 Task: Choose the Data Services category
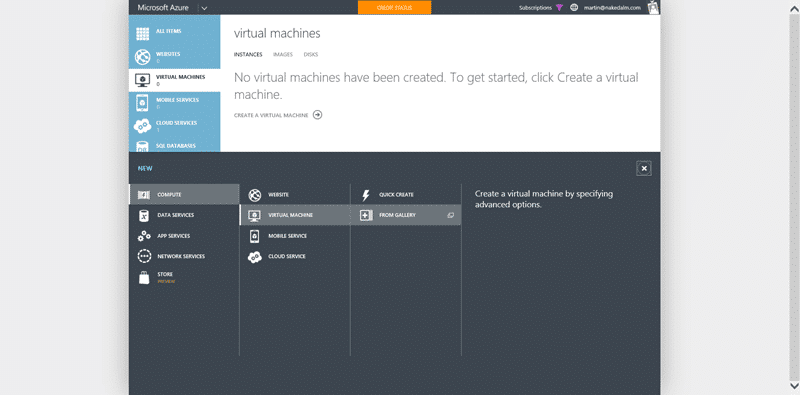pyautogui.click(x=184, y=215)
